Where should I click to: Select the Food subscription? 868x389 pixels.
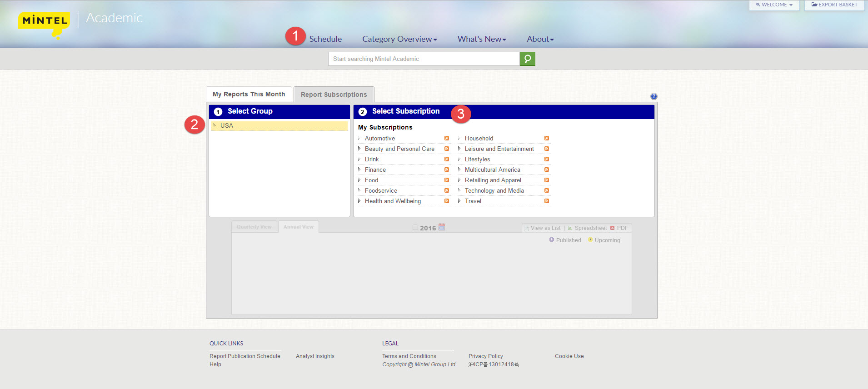click(x=371, y=180)
